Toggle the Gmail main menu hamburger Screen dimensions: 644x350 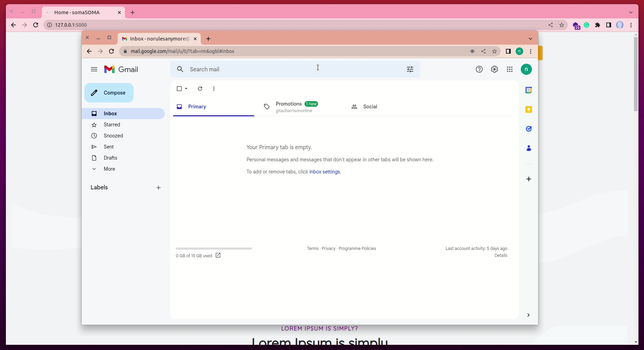[94, 69]
